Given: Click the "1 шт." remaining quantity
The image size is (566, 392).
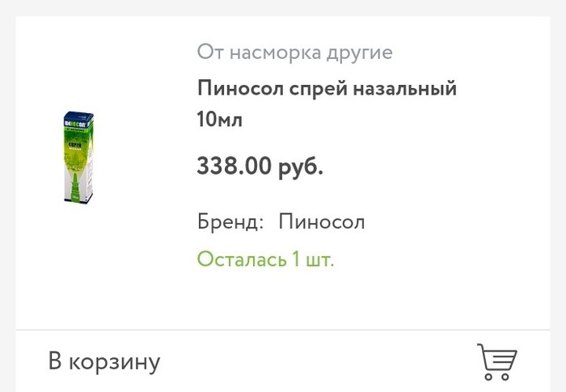Looking at the screenshot, I should [313, 259].
